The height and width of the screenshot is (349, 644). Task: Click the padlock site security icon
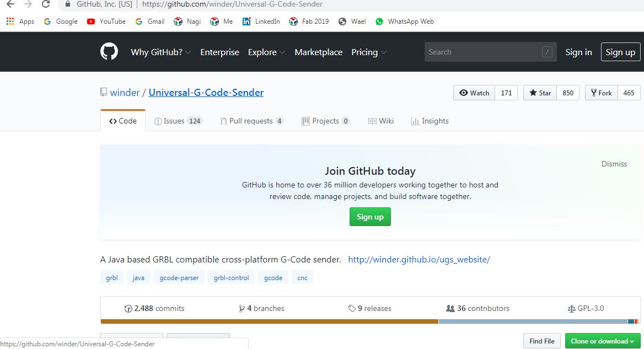[x=68, y=4]
